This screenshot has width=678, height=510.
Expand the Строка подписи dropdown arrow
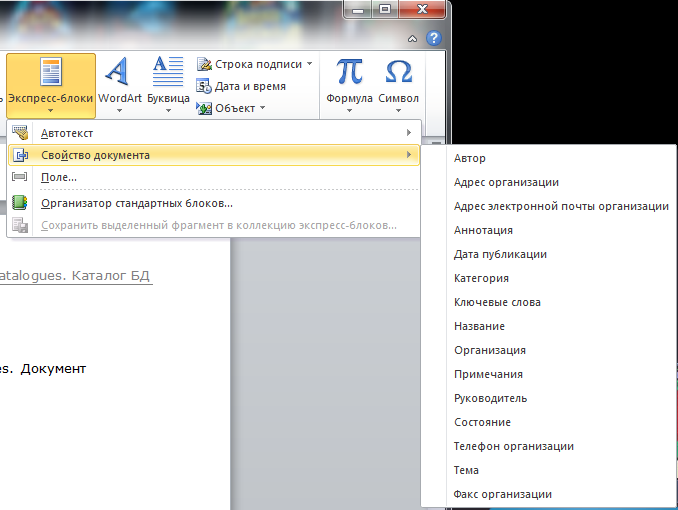coord(309,64)
